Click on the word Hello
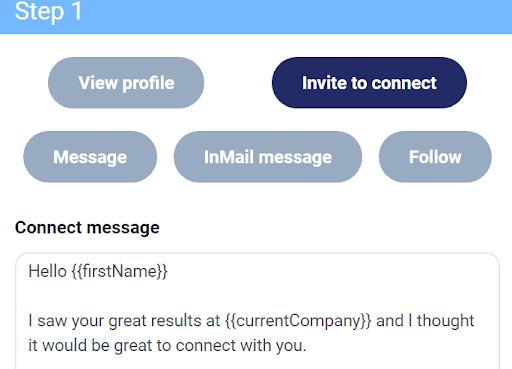 point(48,271)
